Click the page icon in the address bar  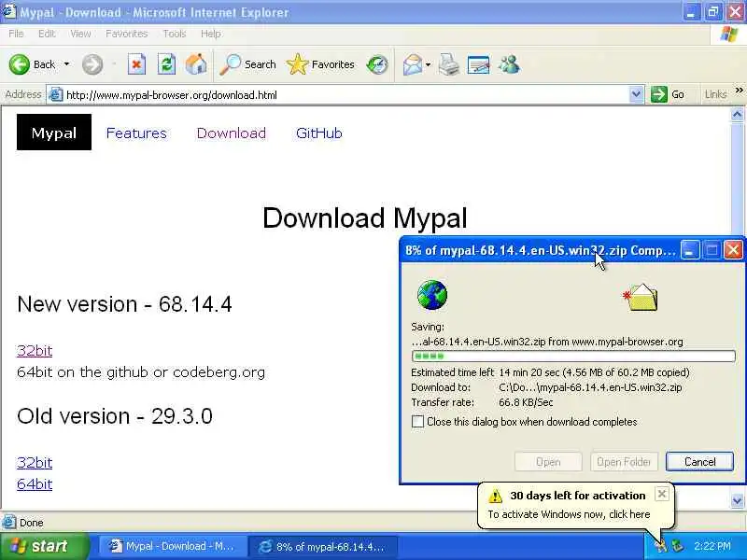pyautogui.click(x=56, y=95)
